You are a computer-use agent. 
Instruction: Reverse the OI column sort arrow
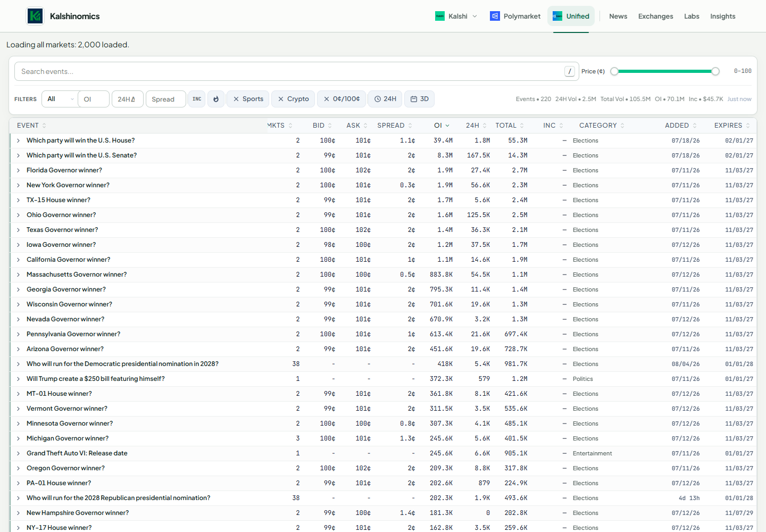click(x=447, y=126)
